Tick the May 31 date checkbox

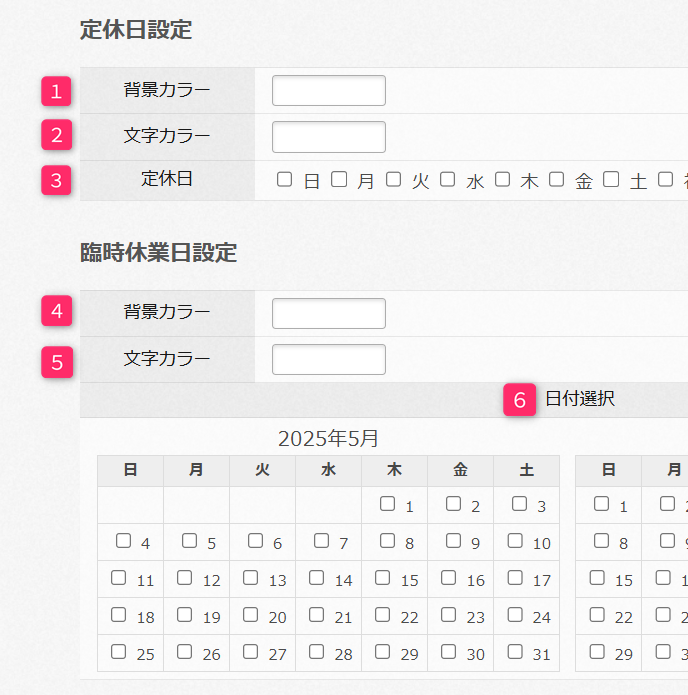point(515,652)
